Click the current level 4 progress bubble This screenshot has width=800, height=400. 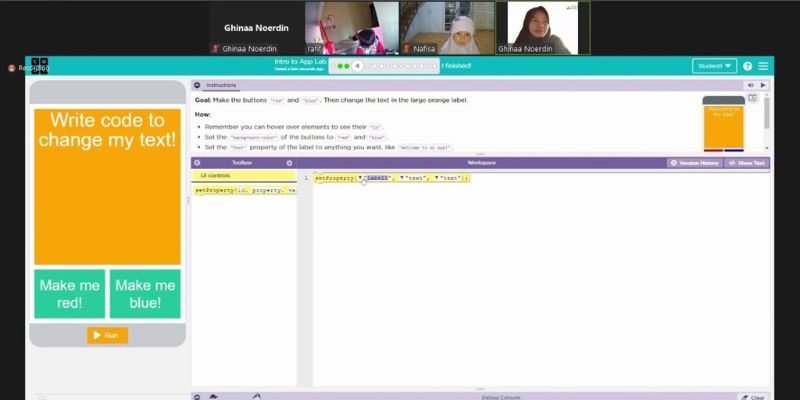357,66
